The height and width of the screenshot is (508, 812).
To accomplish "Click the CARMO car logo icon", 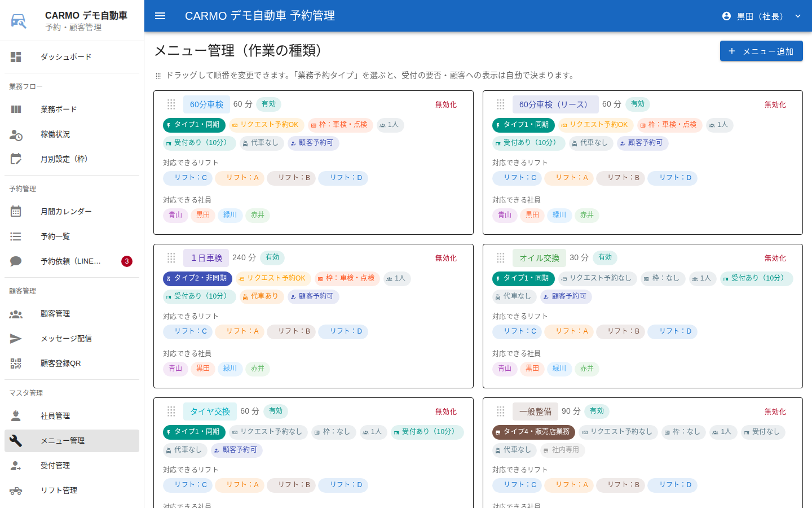I will [19, 21].
